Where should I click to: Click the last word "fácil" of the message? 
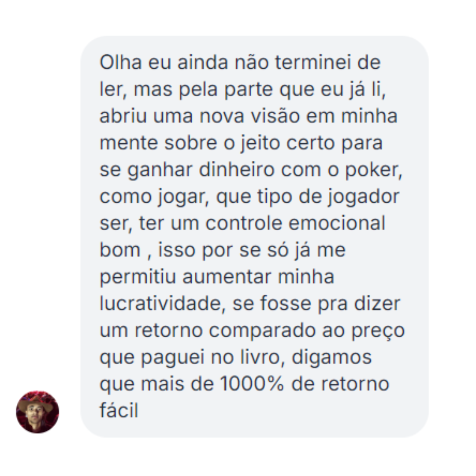click(x=119, y=411)
